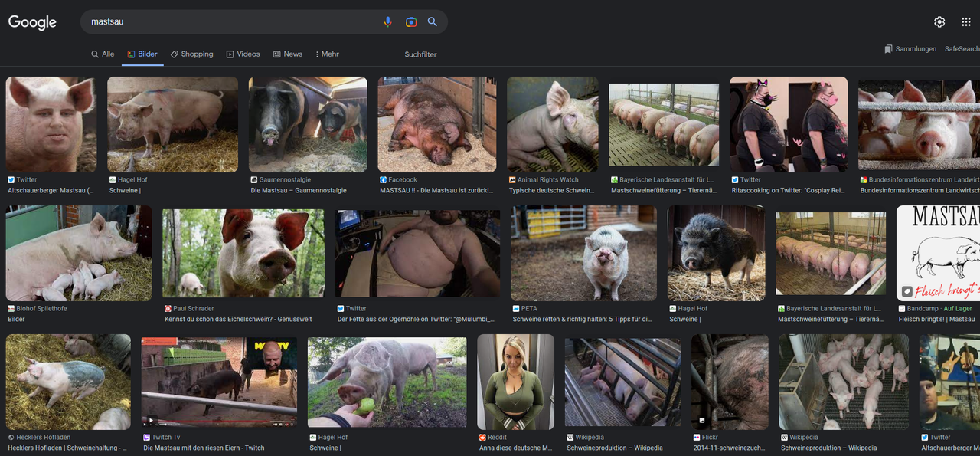Viewport: 980px width, 456px height.
Task: Open the black pigs Gaumennostalgie thumbnail
Action: (308, 124)
